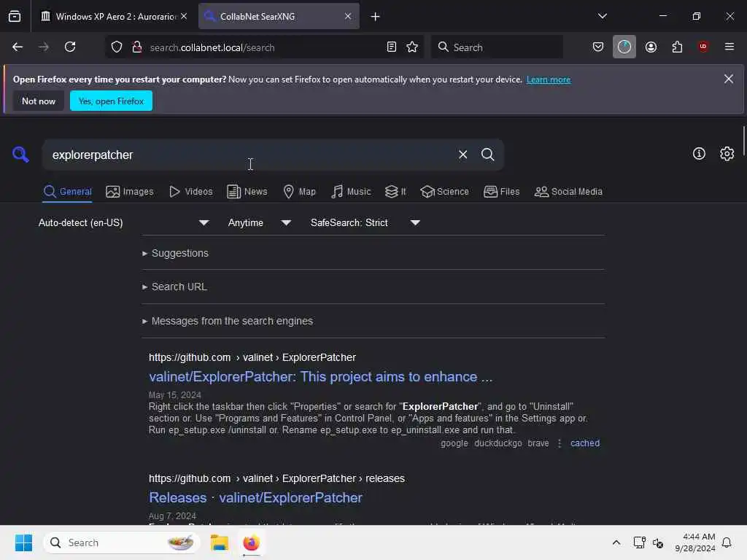This screenshot has width=747, height=560.
Task: Open result engines three-dot menu
Action: point(560,443)
